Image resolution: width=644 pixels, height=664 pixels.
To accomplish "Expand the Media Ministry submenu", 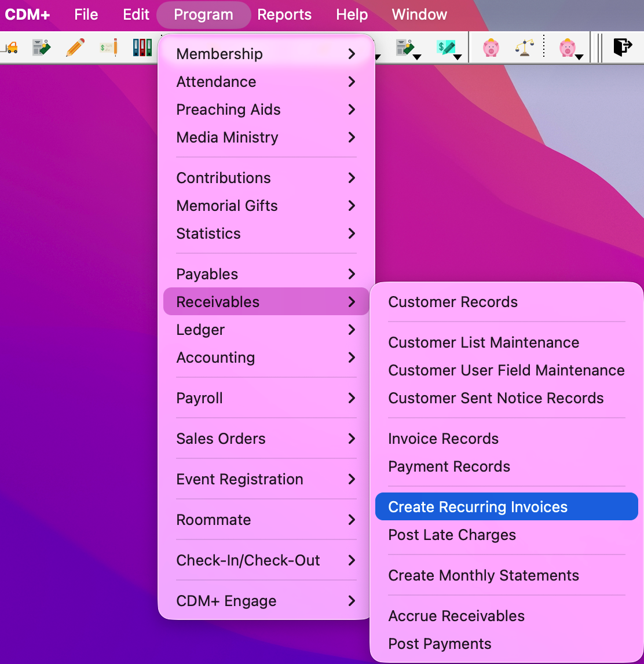I will point(266,138).
